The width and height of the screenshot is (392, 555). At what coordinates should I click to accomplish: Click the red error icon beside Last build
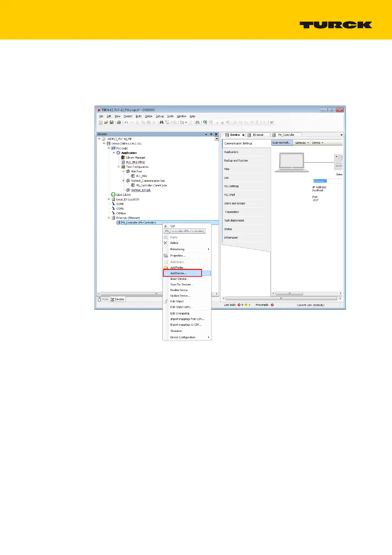point(239,305)
